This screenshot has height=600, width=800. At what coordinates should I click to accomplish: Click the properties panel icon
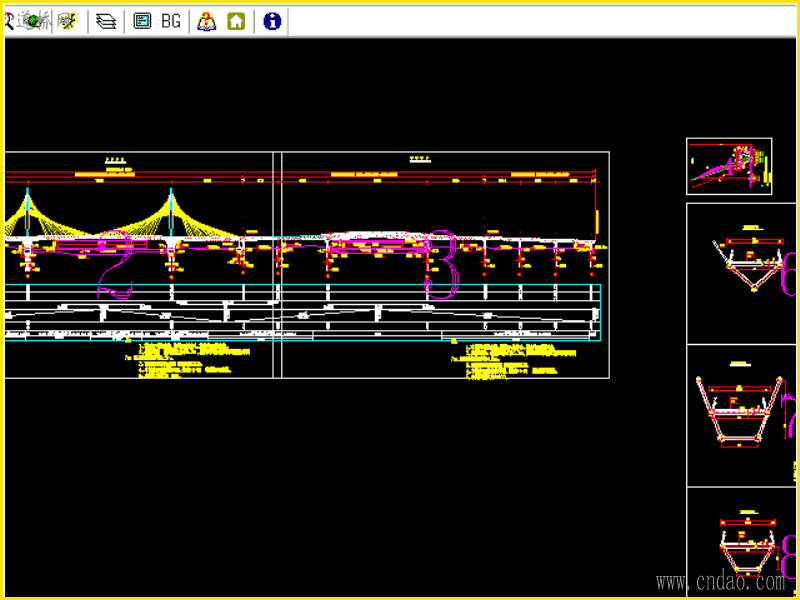coord(142,21)
